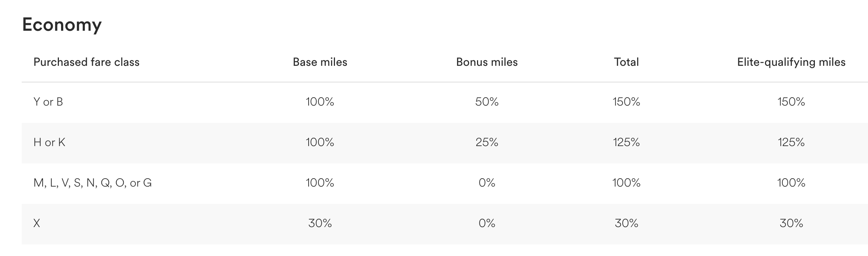This screenshot has height=256, width=868.
Task: Click the Base miles column header
Action: click(320, 62)
